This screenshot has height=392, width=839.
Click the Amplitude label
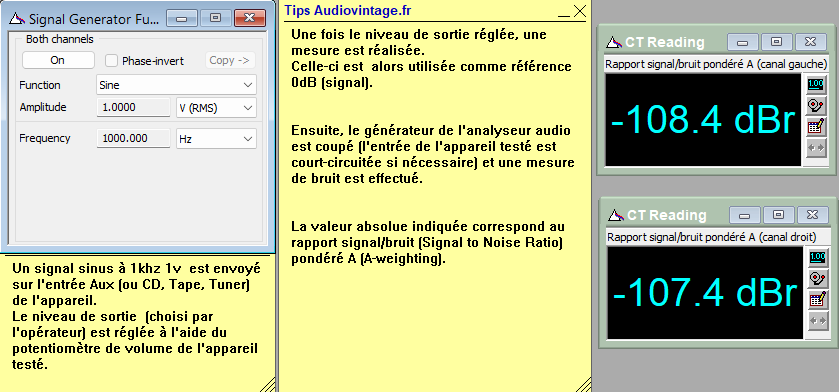[43, 107]
